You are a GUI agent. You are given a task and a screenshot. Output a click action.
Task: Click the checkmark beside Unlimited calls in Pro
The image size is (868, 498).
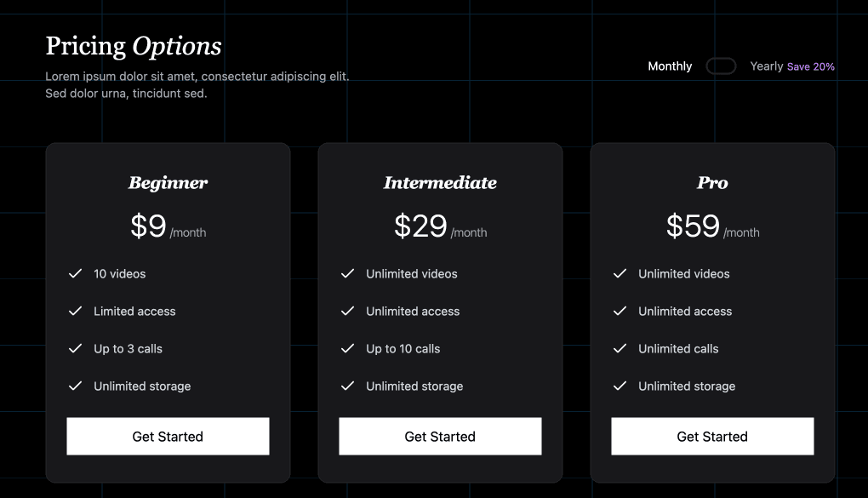pos(620,348)
